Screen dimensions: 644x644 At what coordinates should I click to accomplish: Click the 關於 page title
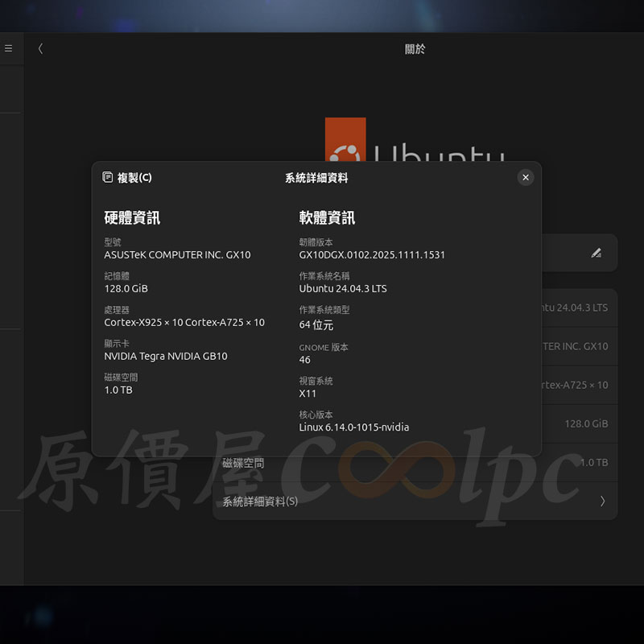click(x=415, y=49)
